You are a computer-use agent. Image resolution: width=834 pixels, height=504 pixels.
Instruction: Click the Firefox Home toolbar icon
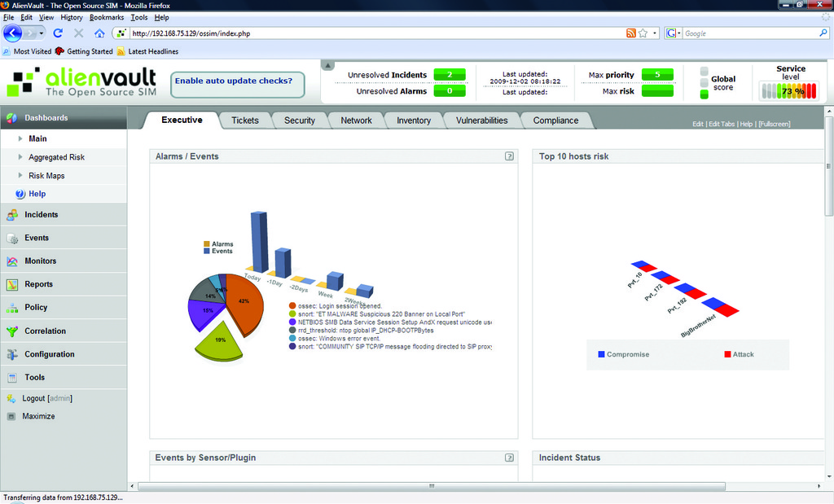(99, 33)
